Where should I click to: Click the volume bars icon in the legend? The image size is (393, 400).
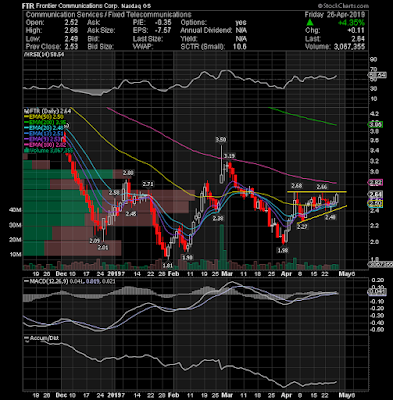click(25, 151)
